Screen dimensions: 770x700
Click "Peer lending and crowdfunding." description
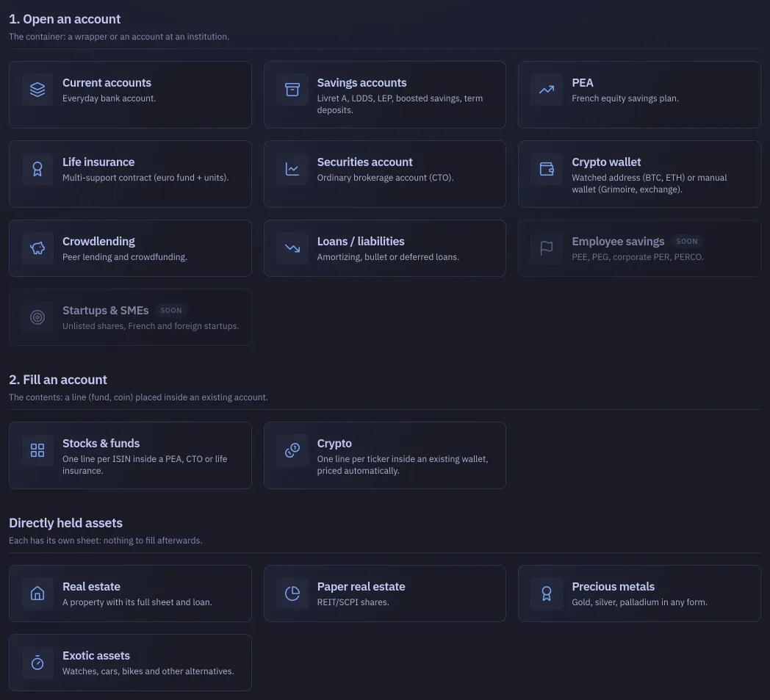(125, 257)
